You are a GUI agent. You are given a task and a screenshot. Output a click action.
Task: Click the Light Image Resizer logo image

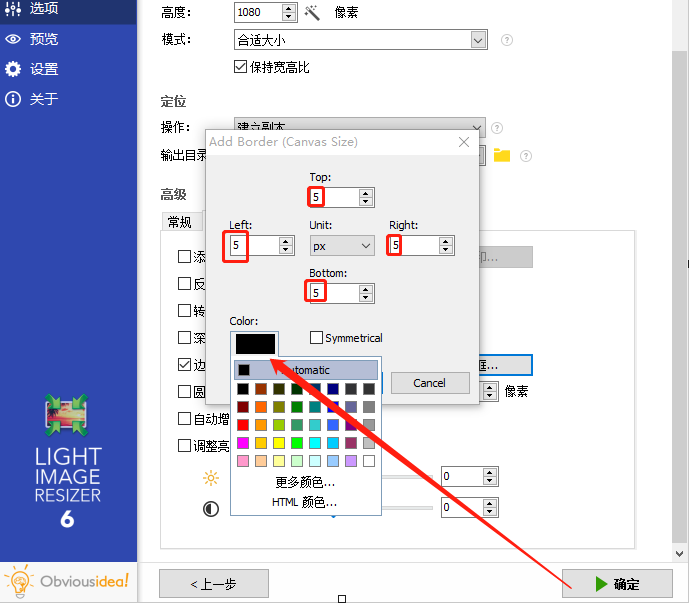pyautogui.click(x=66, y=415)
